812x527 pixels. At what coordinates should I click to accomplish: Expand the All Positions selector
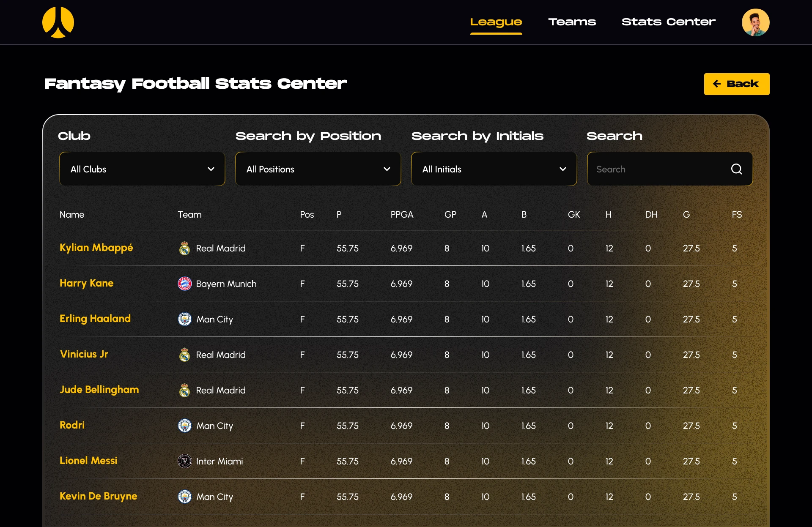tap(318, 169)
